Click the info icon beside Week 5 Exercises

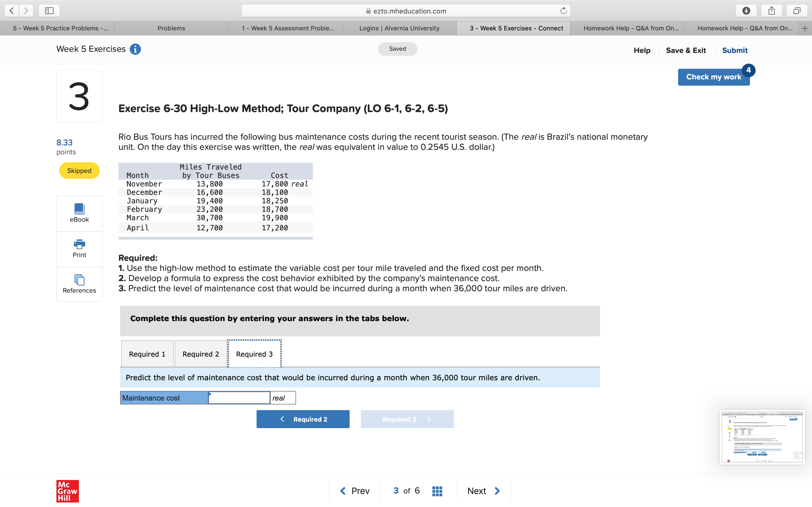[135, 49]
